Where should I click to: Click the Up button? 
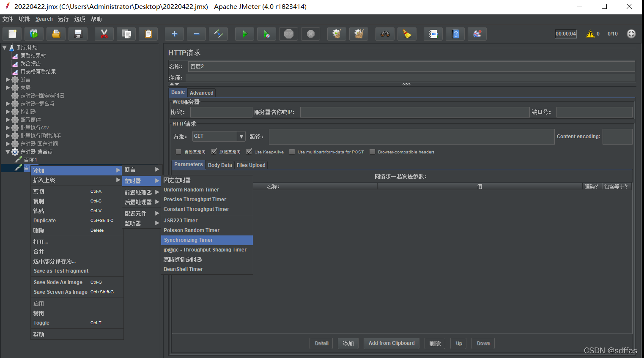click(x=459, y=343)
